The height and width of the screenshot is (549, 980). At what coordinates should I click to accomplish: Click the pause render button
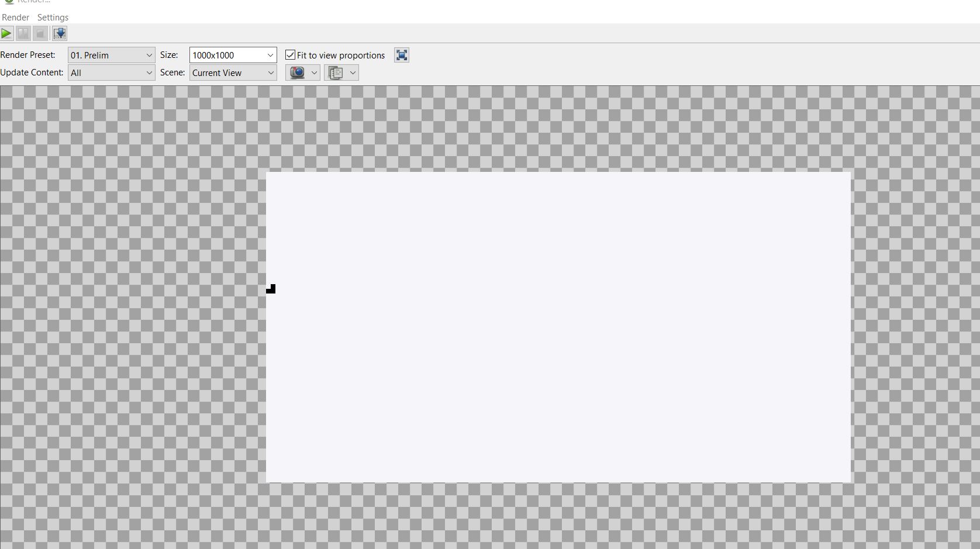(x=23, y=33)
